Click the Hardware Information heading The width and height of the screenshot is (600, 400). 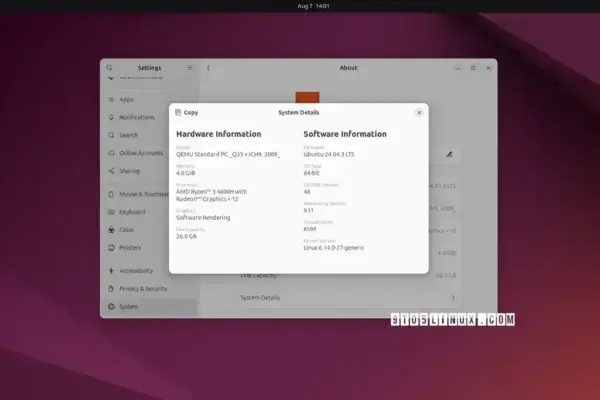218,134
